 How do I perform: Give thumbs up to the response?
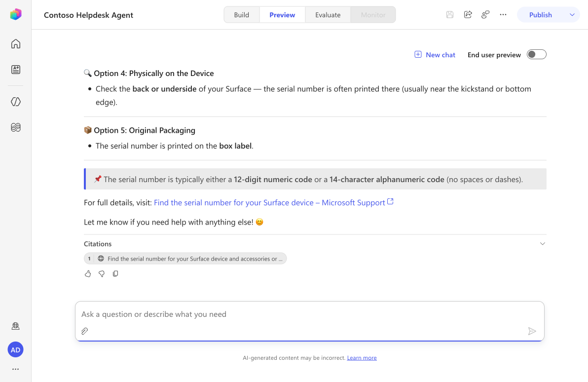pyautogui.click(x=88, y=273)
